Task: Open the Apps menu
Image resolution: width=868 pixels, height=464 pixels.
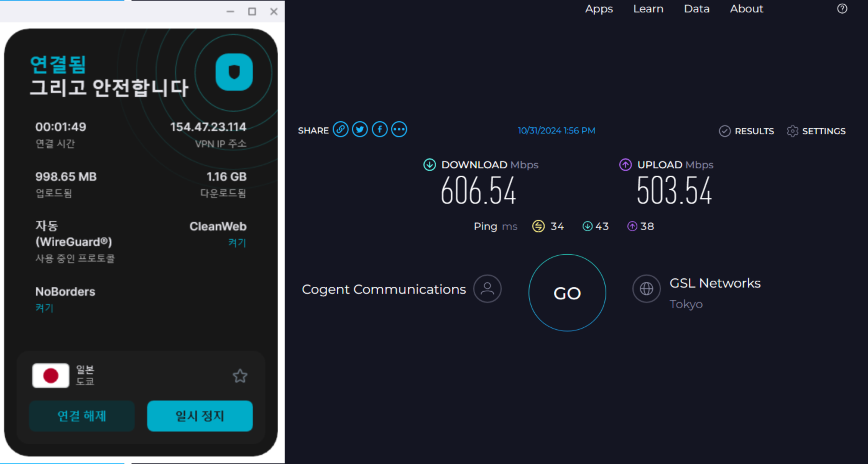Action: pyautogui.click(x=599, y=9)
